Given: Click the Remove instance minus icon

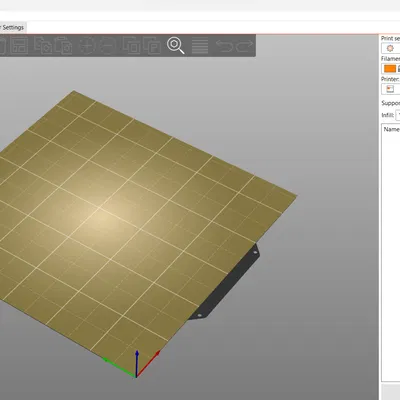Looking at the screenshot, I should pos(107,45).
